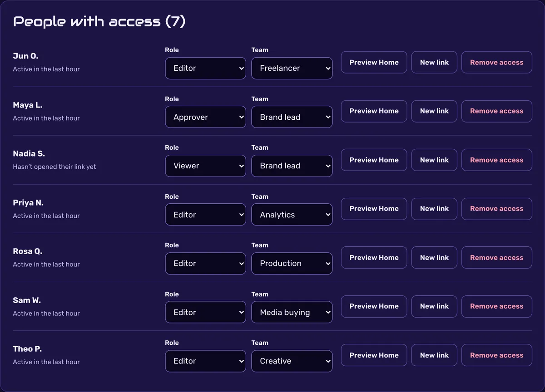Generate New link for Maya L.
The height and width of the screenshot is (392, 545).
tap(434, 111)
